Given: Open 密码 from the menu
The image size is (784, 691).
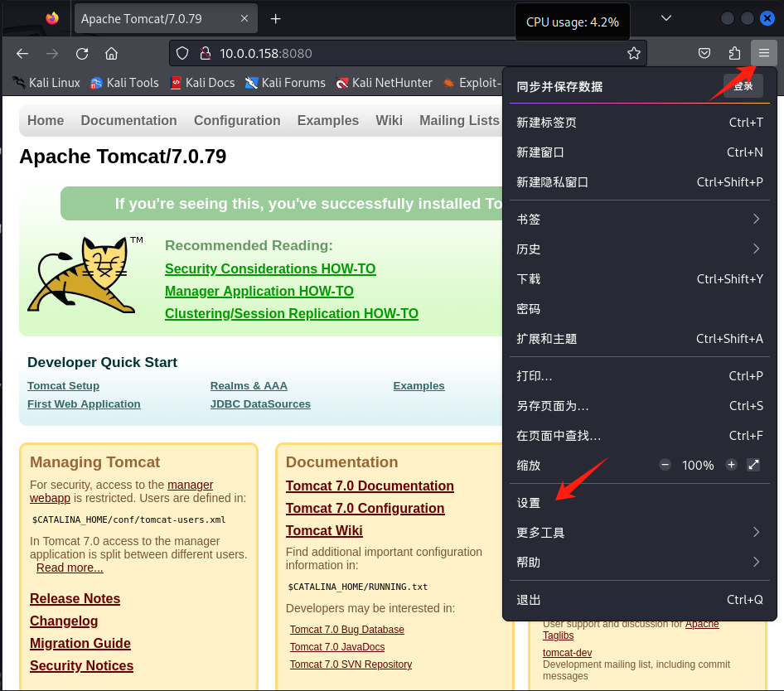Looking at the screenshot, I should coord(640,309).
